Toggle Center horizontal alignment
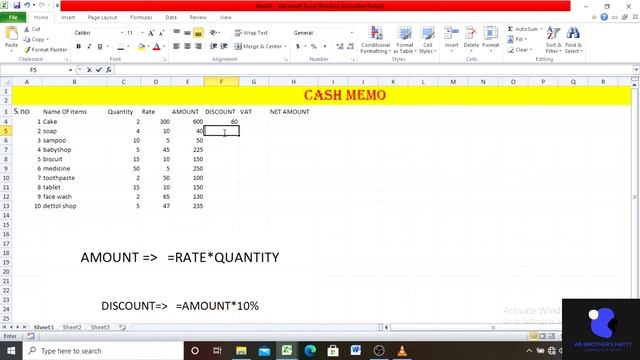The height and width of the screenshot is (360, 640). pos(187,46)
